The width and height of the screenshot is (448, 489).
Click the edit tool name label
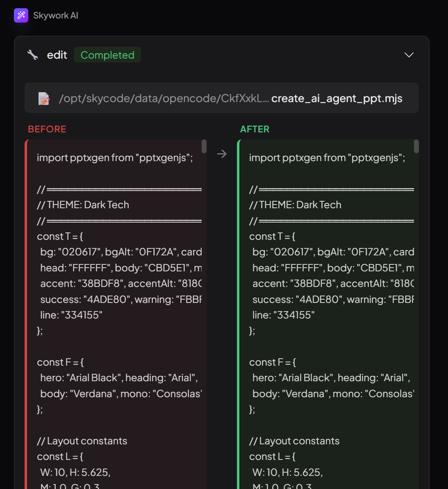[57, 55]
